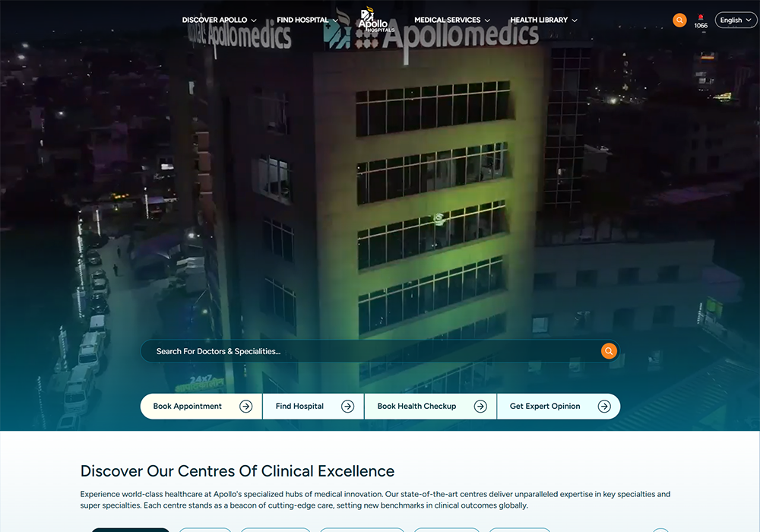This screenshot has height=532, width=760.
Task: Open the Find Hospital menu in the top navigation
Action: tap(307, 20)
